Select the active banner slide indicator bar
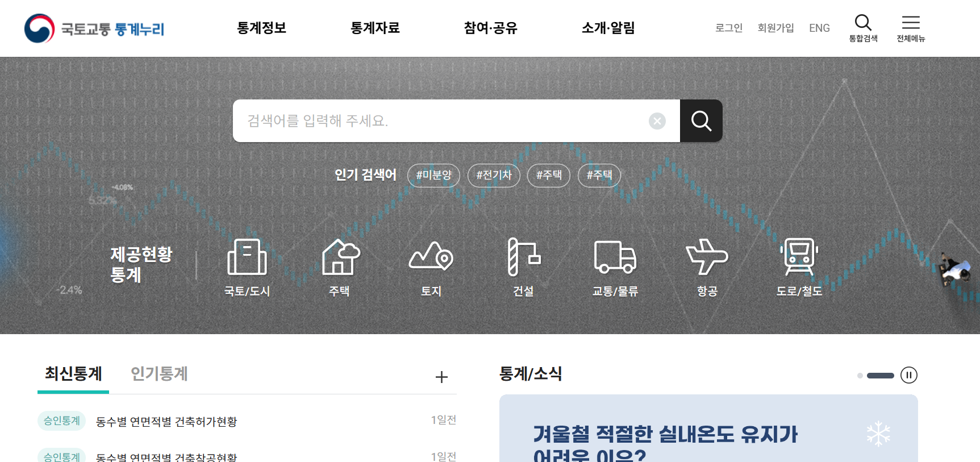Screen dimensions: 980x462 point(881,376)
